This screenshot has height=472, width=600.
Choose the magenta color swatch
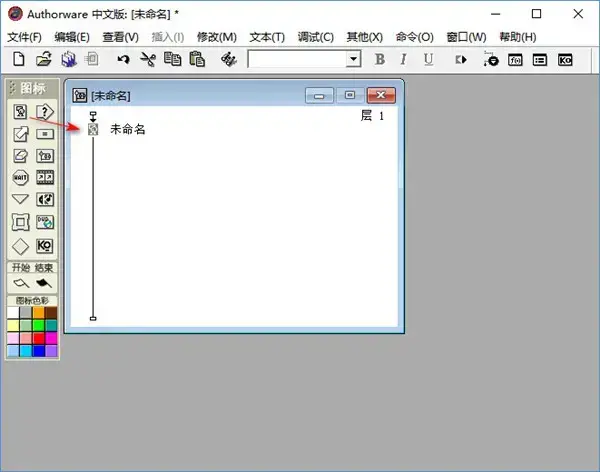point(51,338)
